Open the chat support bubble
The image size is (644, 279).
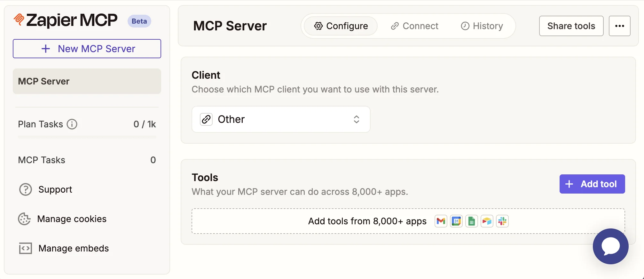(x=611, y=246)
